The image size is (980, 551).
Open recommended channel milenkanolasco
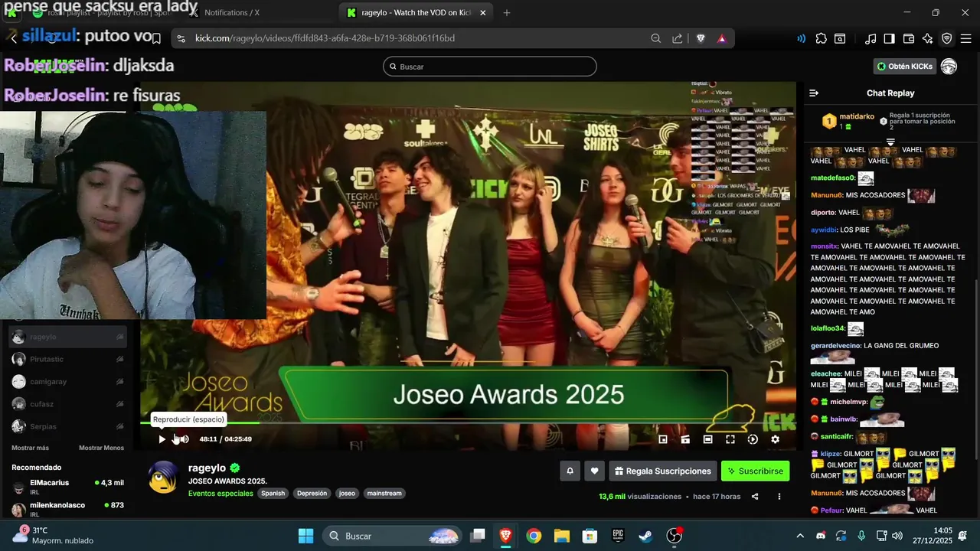pos(67,509)
